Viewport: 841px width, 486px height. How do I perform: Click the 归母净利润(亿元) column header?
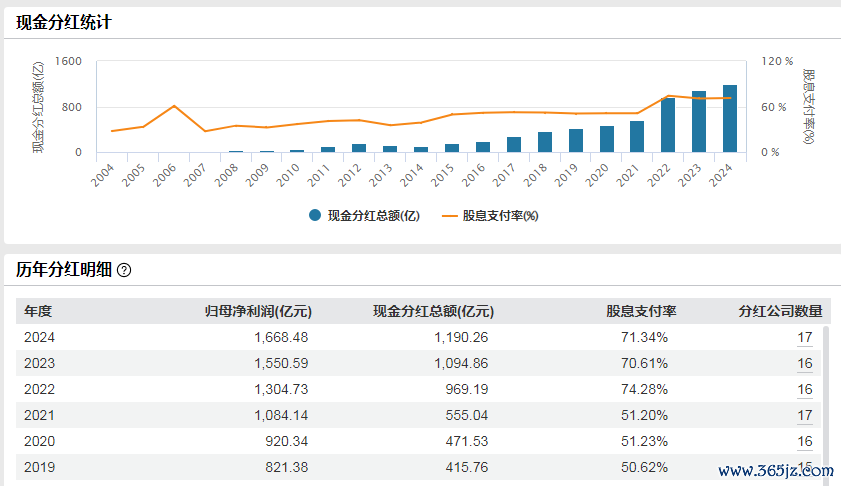(258, 311)
